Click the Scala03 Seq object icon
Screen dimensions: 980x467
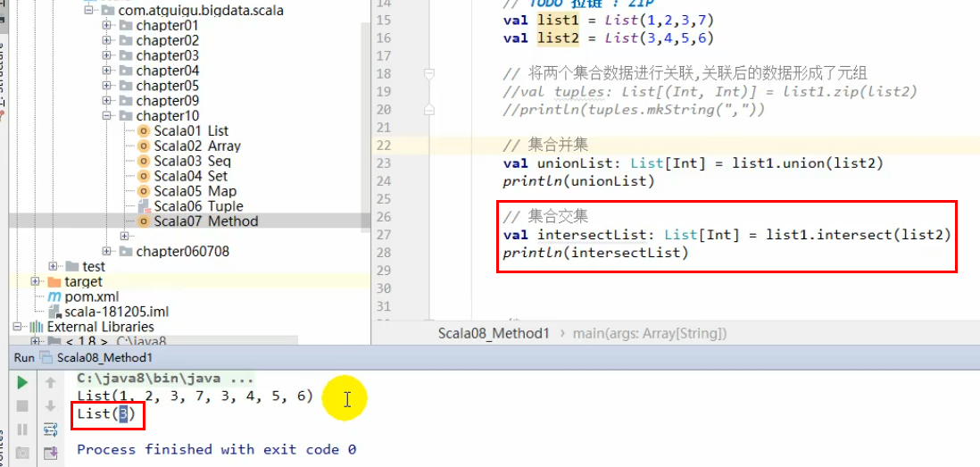tap(144, 161)
